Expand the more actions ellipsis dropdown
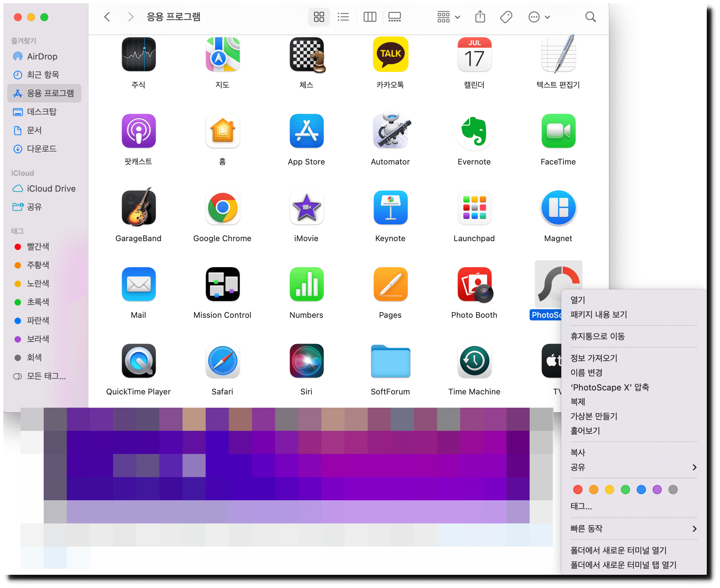 (x=539, y=17)
